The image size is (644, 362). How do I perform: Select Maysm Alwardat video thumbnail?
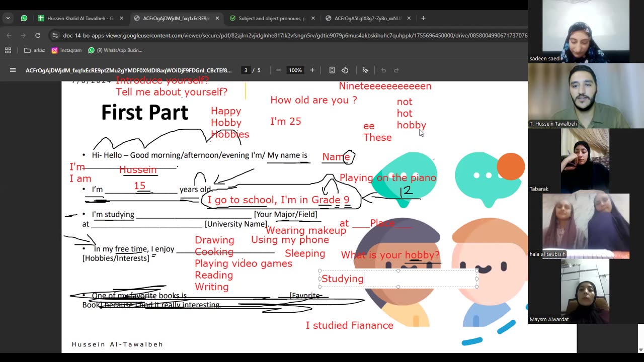click(x=586, y=291)
